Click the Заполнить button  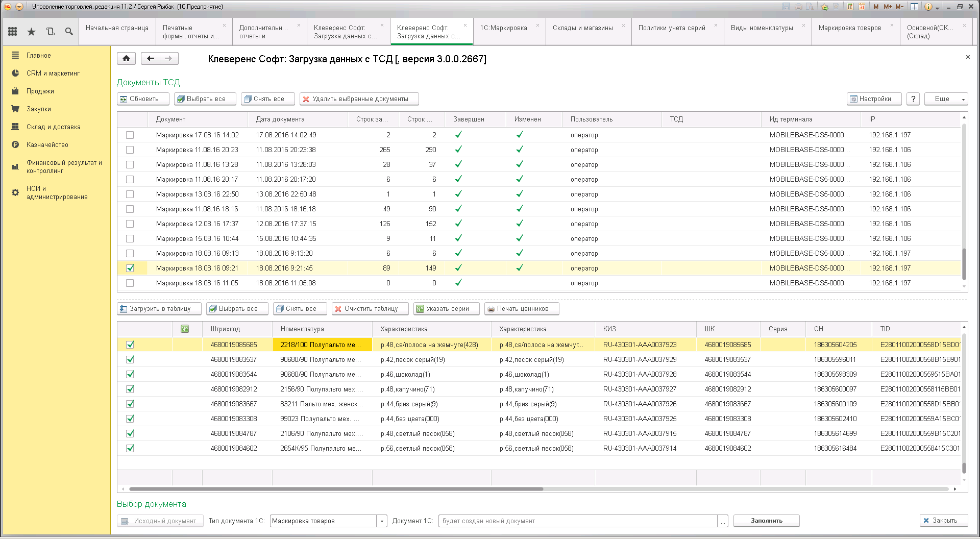766,521
